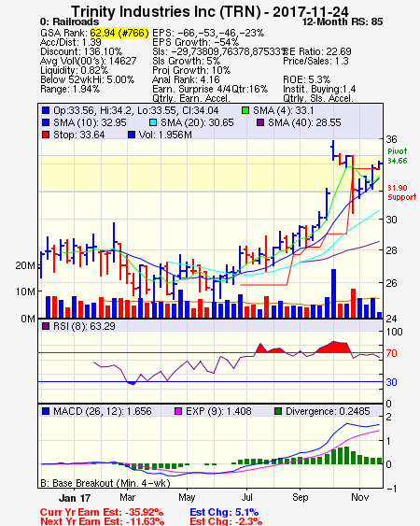The width and height of the screenshot is (420, 526).
Task: Click the Sls Growth: 5% text
Action: [187, 61]
